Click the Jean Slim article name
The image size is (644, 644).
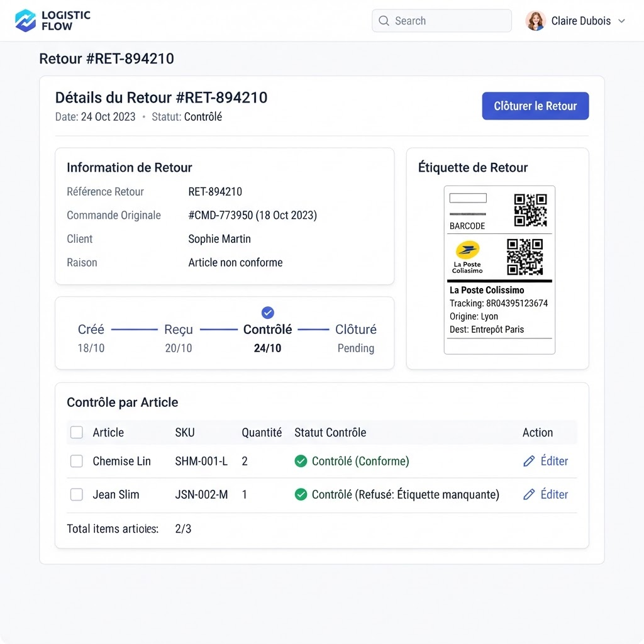(x=116, y=494)
